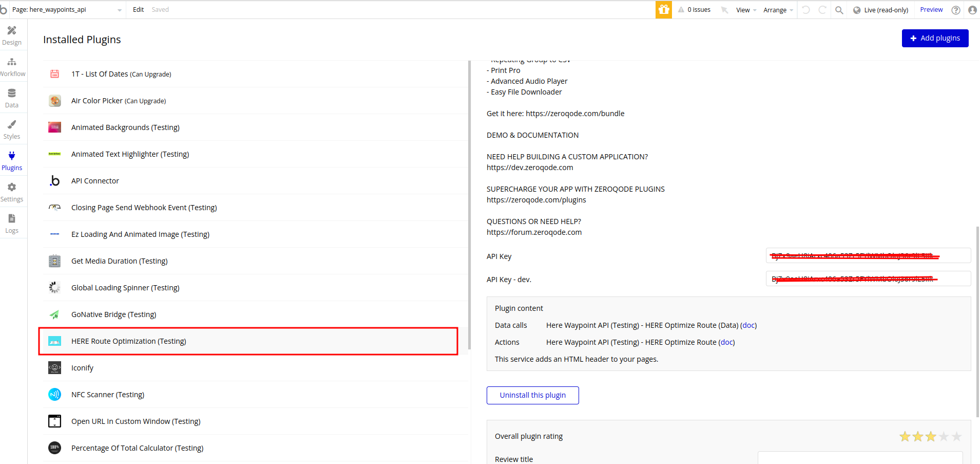The height and width of the screenshot is (464, 980).
Task: Click the Percentage Of Total Calculator icon
Action: pos(54,448)
